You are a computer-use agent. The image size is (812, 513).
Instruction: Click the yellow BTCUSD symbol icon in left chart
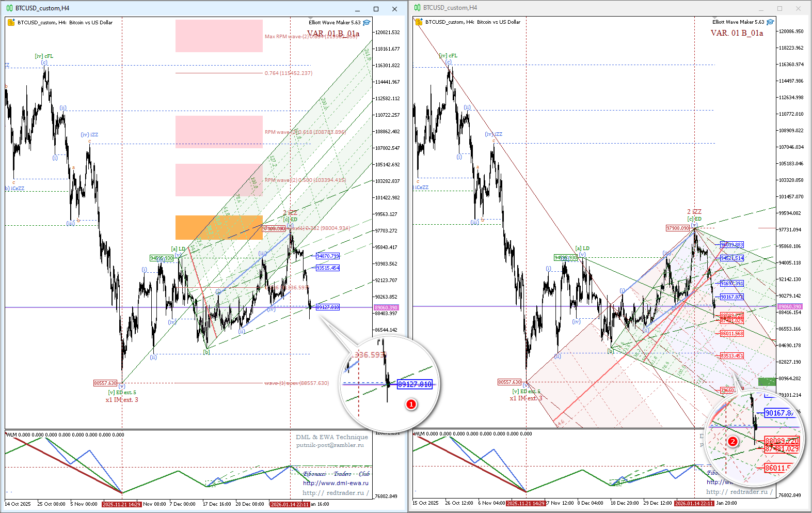click(x=11, y=23)
